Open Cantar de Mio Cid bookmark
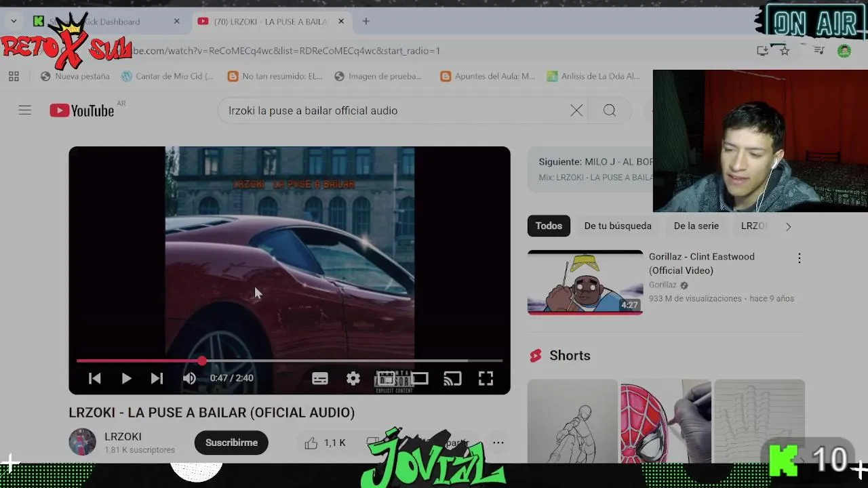 [167, 77]
